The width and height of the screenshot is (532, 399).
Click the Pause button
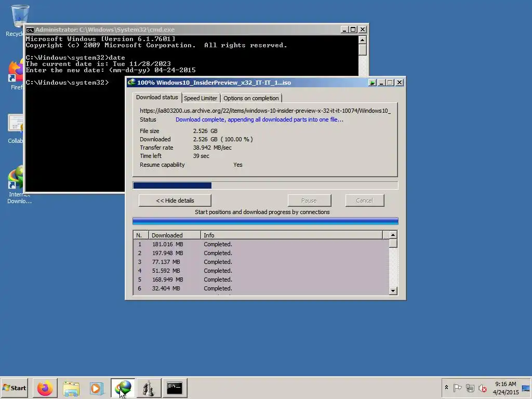(x=309, y=201)
